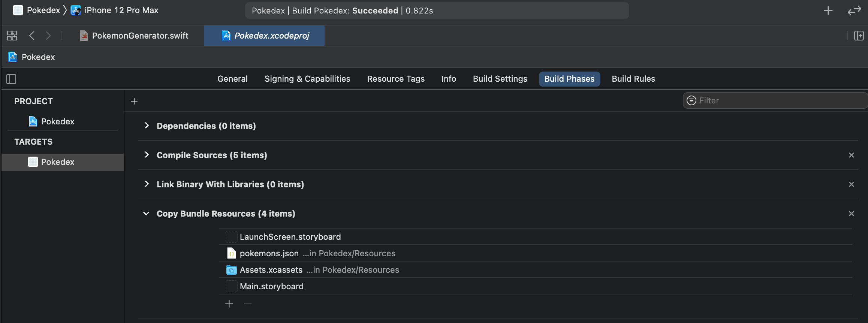Click the enter/return arrows icon in toolbar
This screenshot has height=323, width=868.
point(855,10)
